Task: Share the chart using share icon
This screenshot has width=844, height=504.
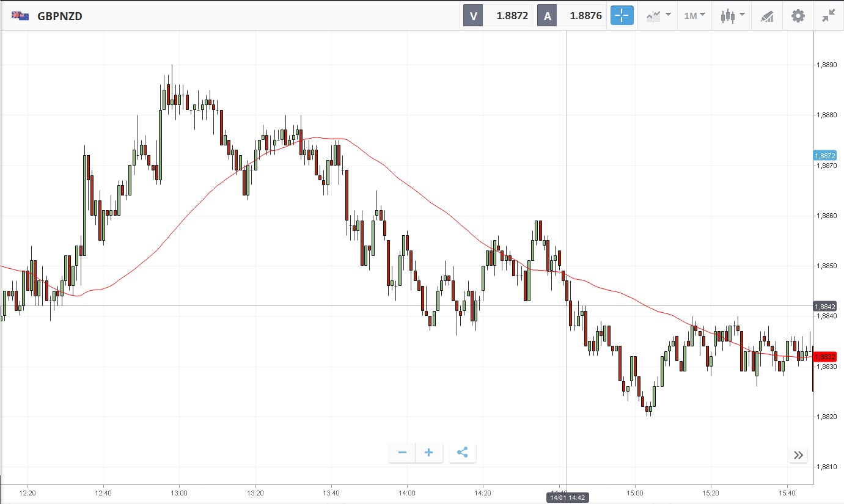Action: pos(463,453)
